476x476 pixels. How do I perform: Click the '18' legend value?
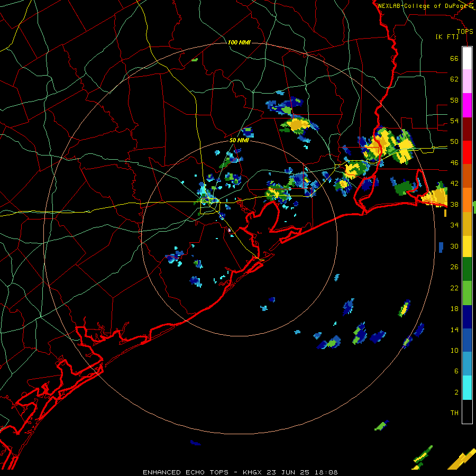(x=454, y=309)
